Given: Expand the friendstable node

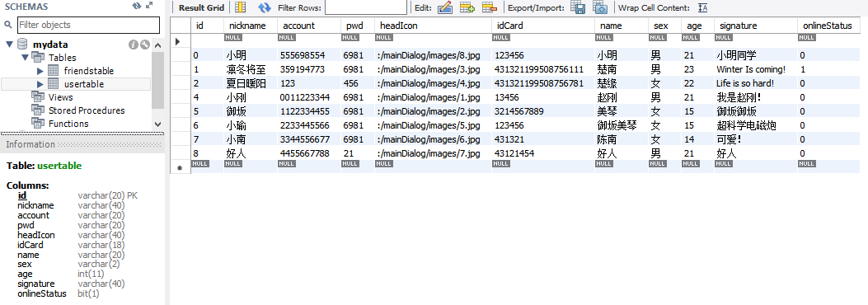Looking at the screenshot, I should (x=40, y=71).
